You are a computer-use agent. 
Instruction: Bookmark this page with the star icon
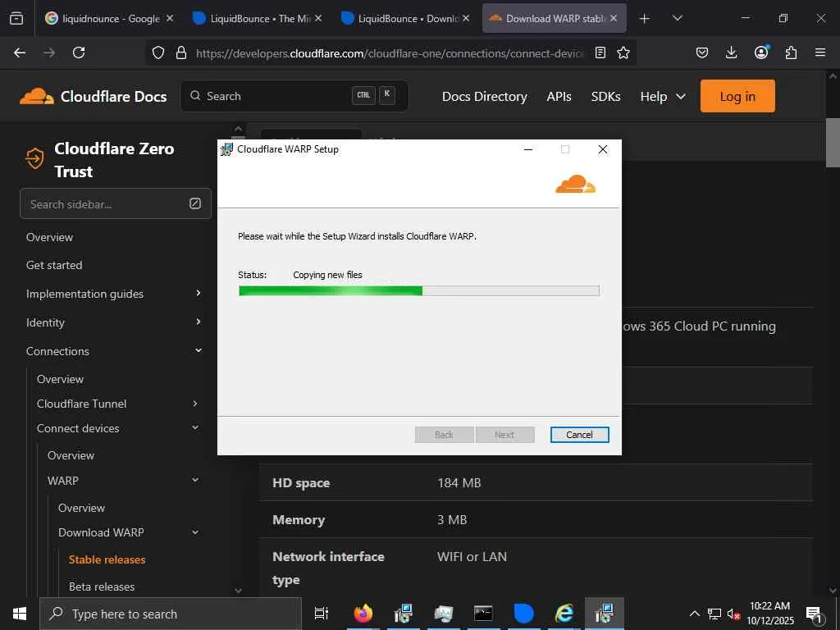623,52
